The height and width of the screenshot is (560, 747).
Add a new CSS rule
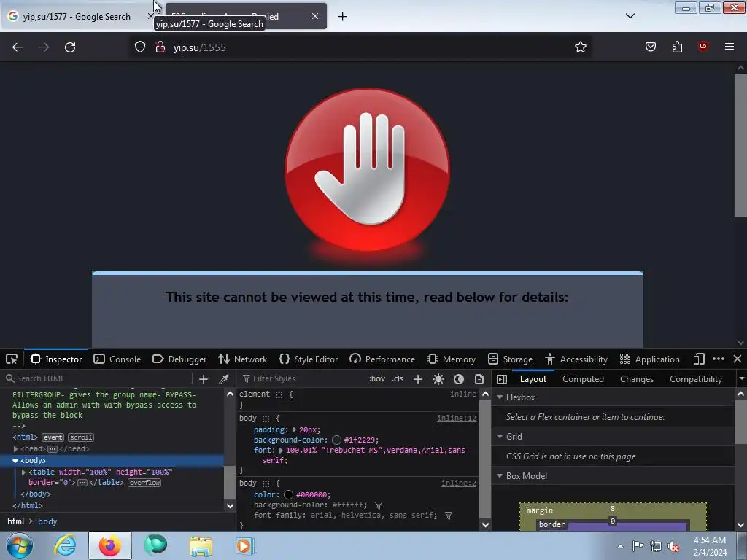click(418, 378)
